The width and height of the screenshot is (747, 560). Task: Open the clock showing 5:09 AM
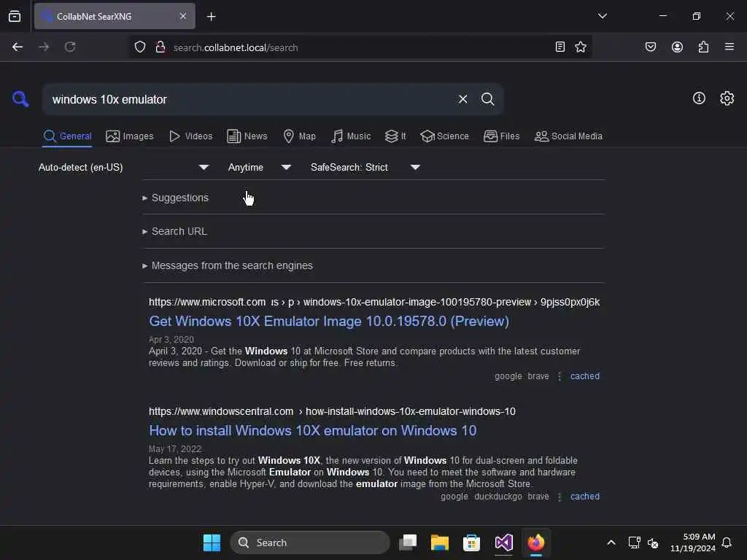pos(693,542)
